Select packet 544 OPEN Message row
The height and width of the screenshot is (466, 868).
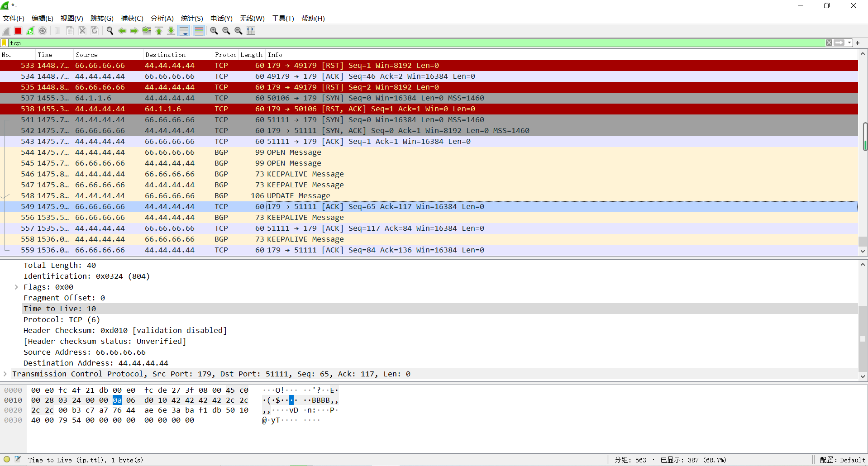point(429,152)
